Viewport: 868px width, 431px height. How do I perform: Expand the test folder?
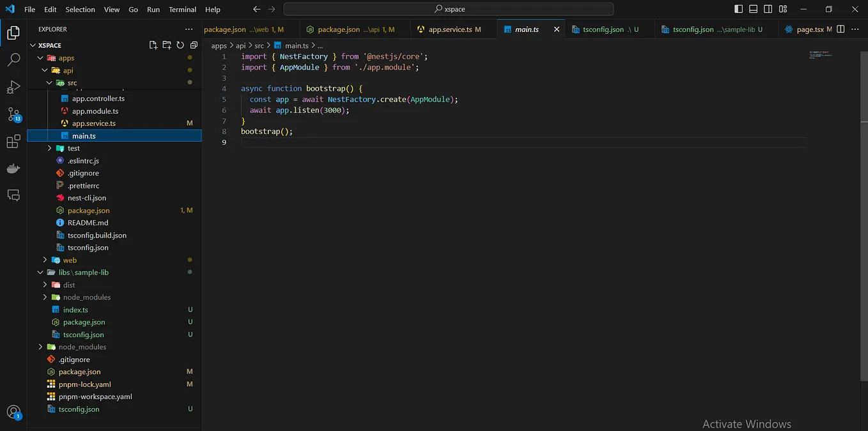coord(49,147)
